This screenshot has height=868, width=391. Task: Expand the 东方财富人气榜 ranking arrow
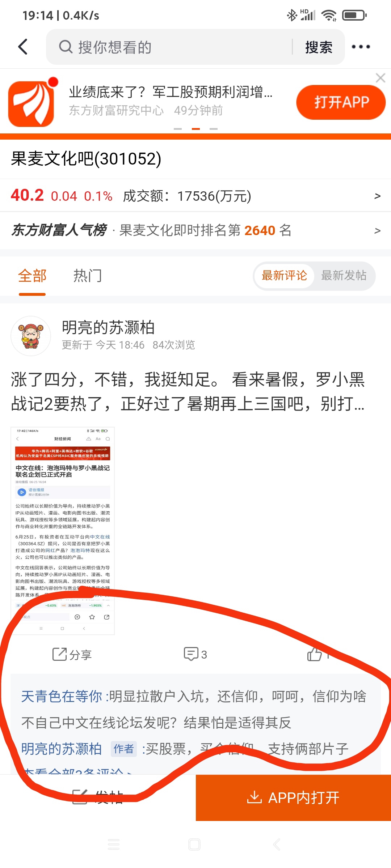coord(377,231)
